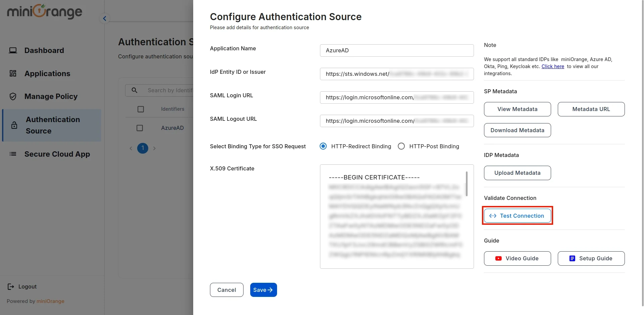Check the AzureAD row checkbox
644x315 pixels.
(x=140, y=128)
